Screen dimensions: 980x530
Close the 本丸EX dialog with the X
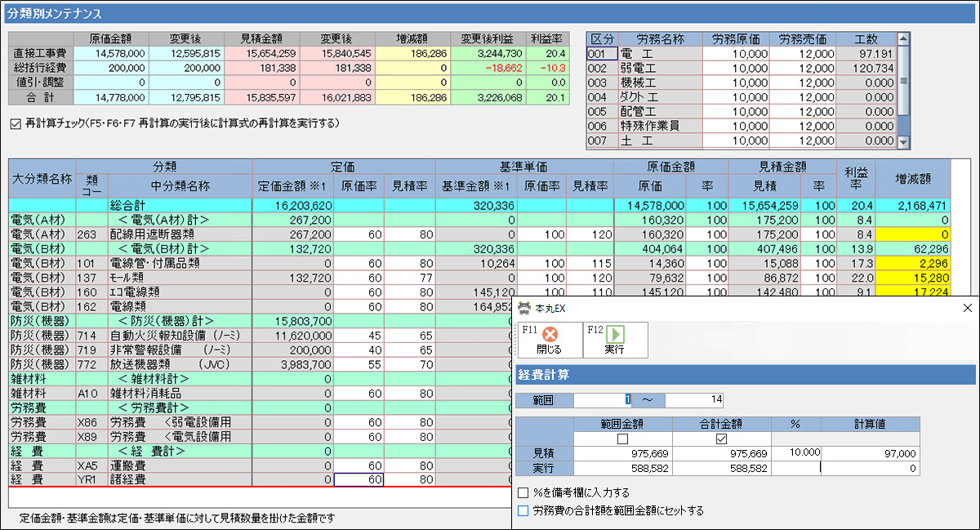coord(968,309)
